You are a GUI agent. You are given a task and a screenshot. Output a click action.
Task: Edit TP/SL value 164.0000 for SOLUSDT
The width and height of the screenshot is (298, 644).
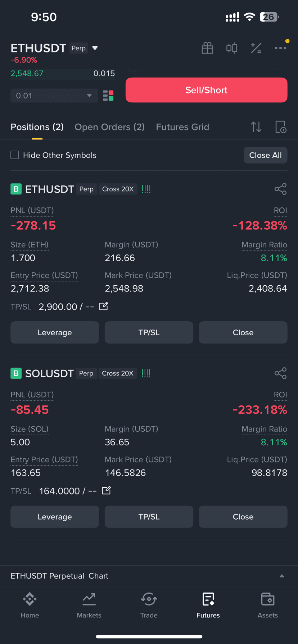point(106,490)
